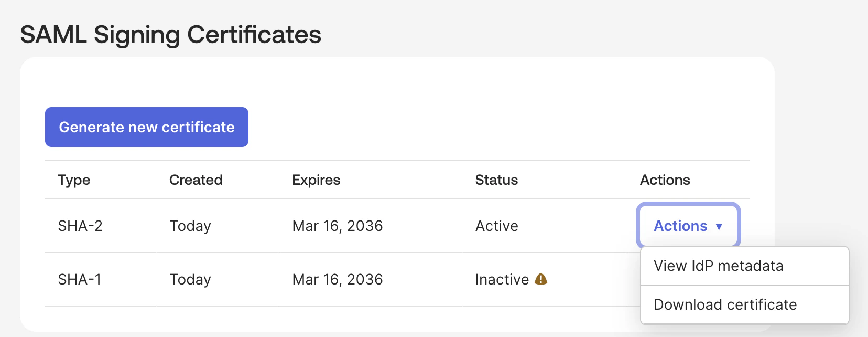Click the dropdown arrow inside the Actions button

pos(719,226)
